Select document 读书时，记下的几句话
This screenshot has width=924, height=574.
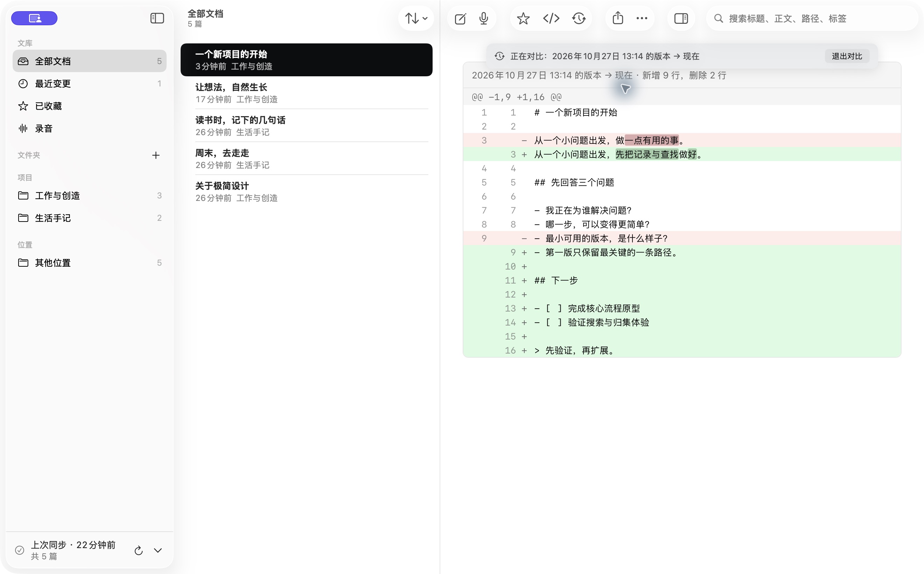(x=306, y=126)
